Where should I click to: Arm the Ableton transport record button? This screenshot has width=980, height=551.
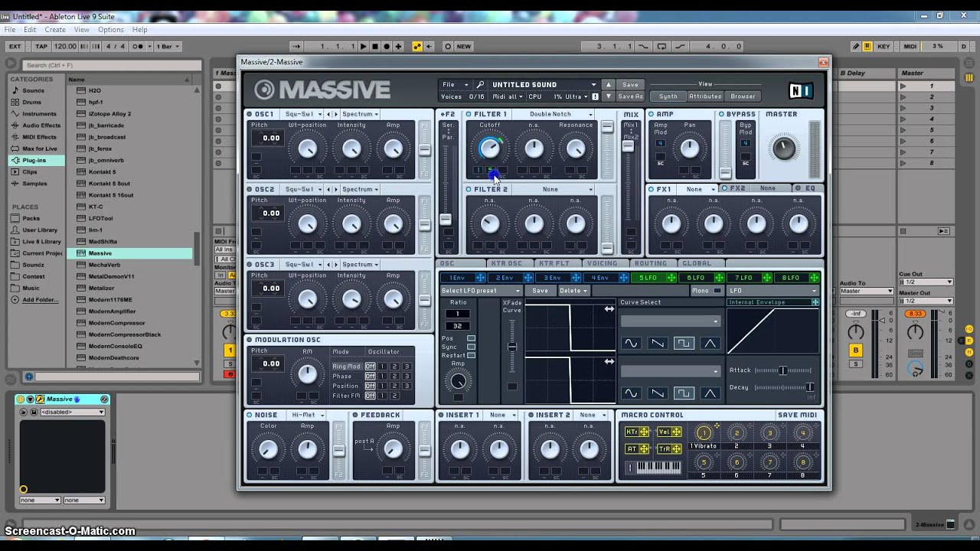(x=387, y=47)
